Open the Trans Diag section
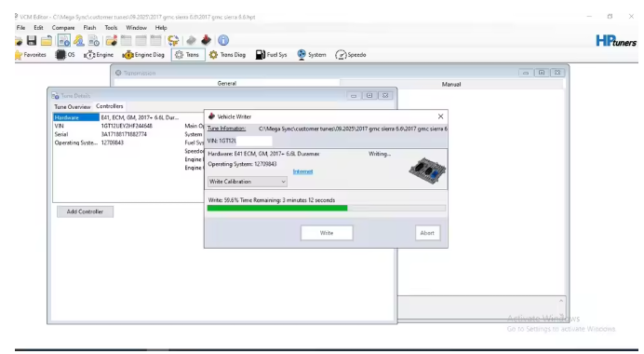Screen dimensions: 644x354 coord(227,55)
